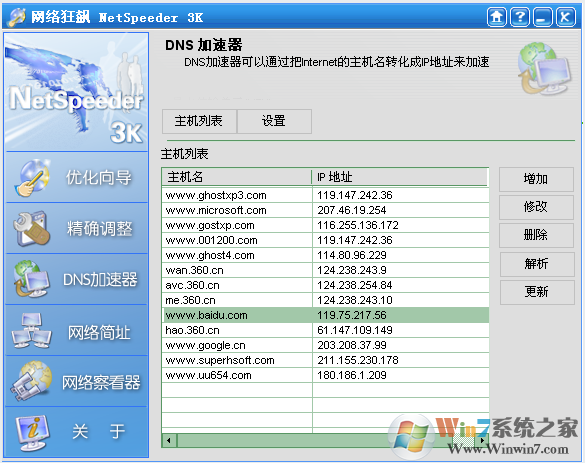Click the 删除 button

point(536,235)
